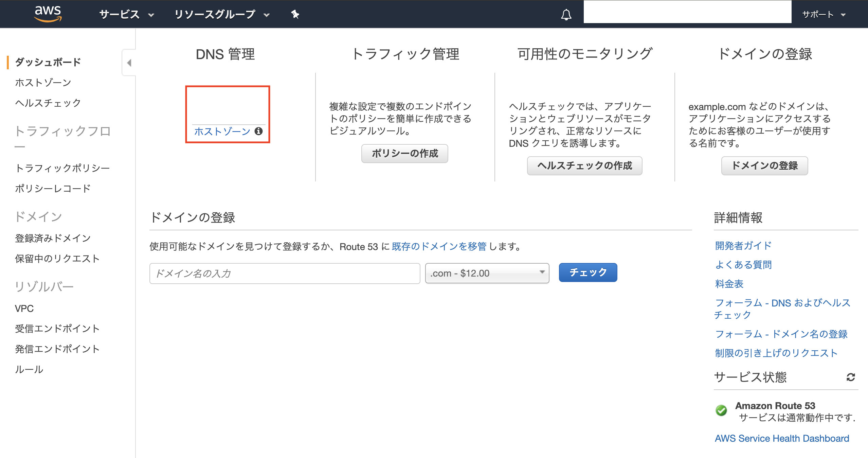Open the notifications bell icon
Screen dimensions: 868x458
(566, 14)
